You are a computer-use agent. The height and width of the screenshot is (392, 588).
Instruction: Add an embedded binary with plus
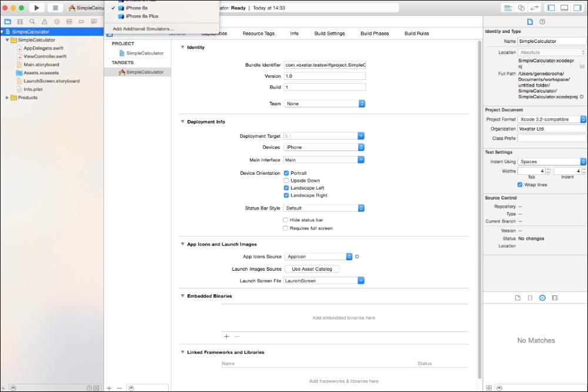coord(226,337)
